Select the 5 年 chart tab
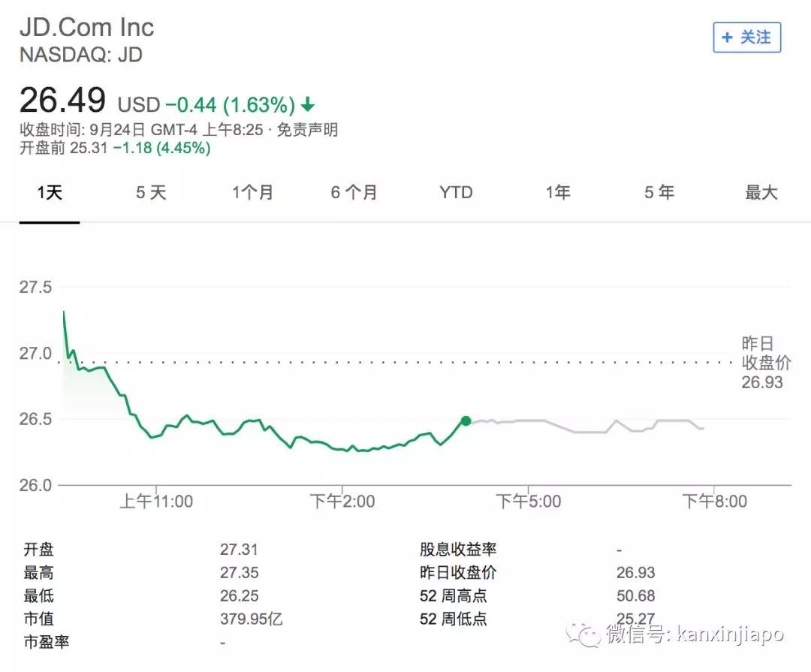This screenshot has height=672, width=811. (659, 193)
